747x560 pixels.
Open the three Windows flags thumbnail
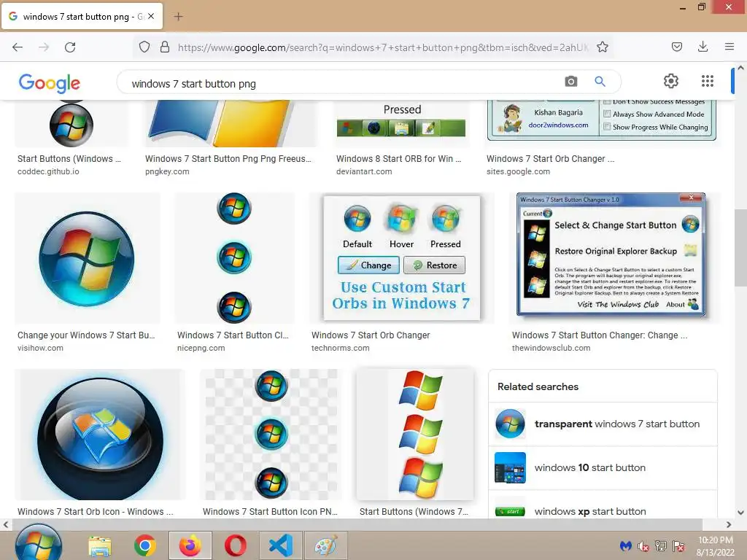[x=415, y=435]
